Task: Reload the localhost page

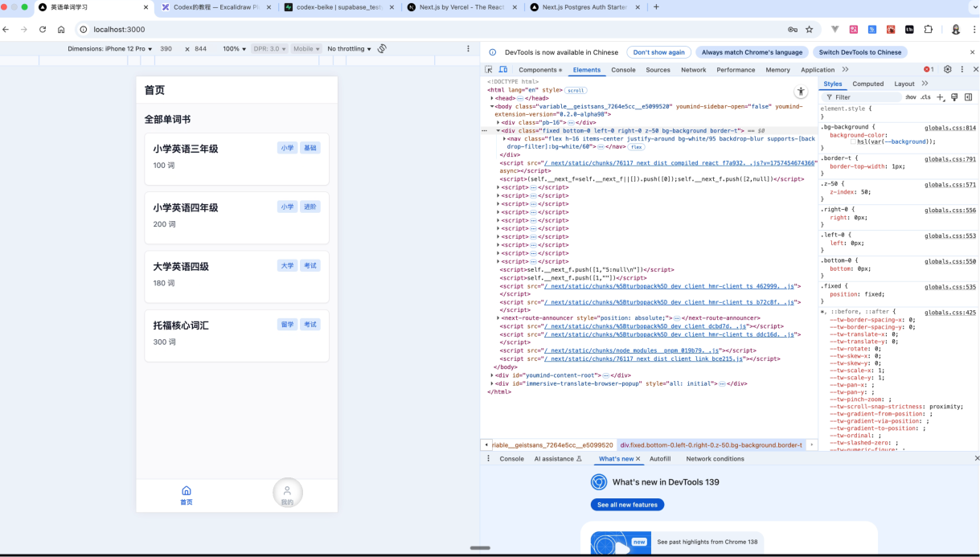Action: click(43, 30)
